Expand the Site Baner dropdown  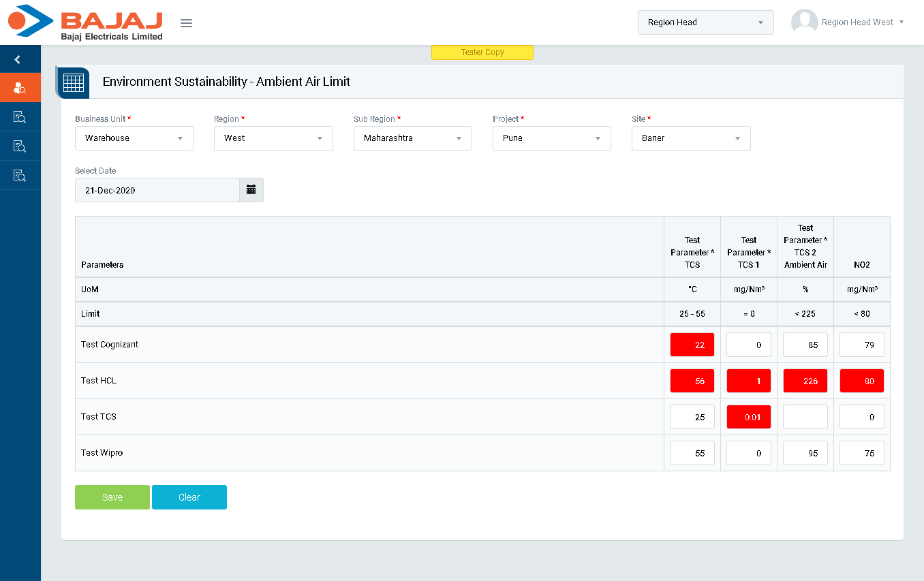click(x=690, y=138)
